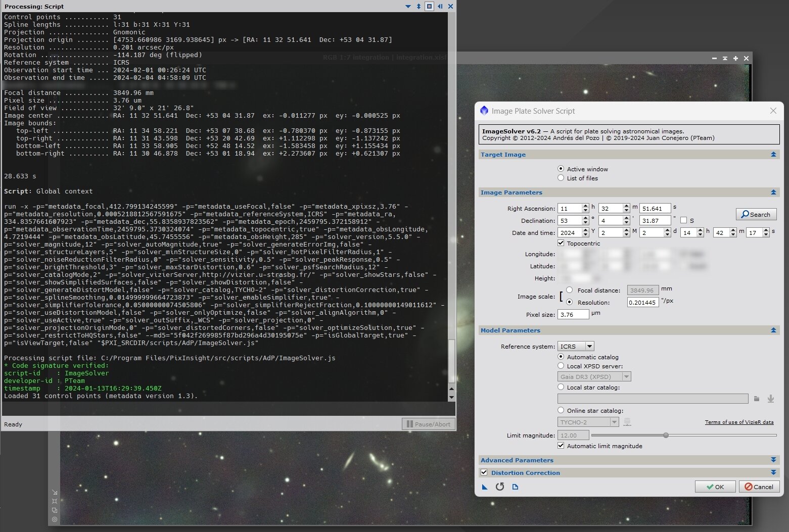Toggle the Distortion Correction checkbox
Image resolution: width=789 pixels, height=532 pixels.
pyautogui.click(x=484, y=472)
